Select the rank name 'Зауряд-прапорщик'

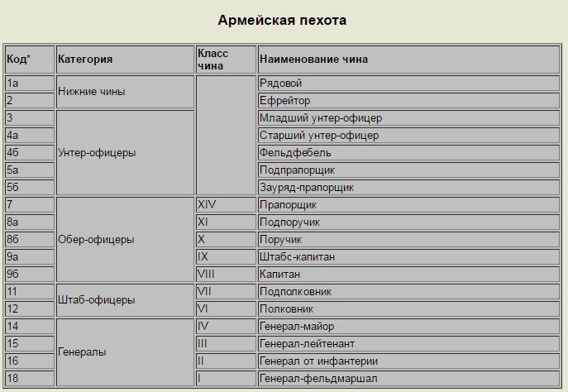click(x=408, y=188)
